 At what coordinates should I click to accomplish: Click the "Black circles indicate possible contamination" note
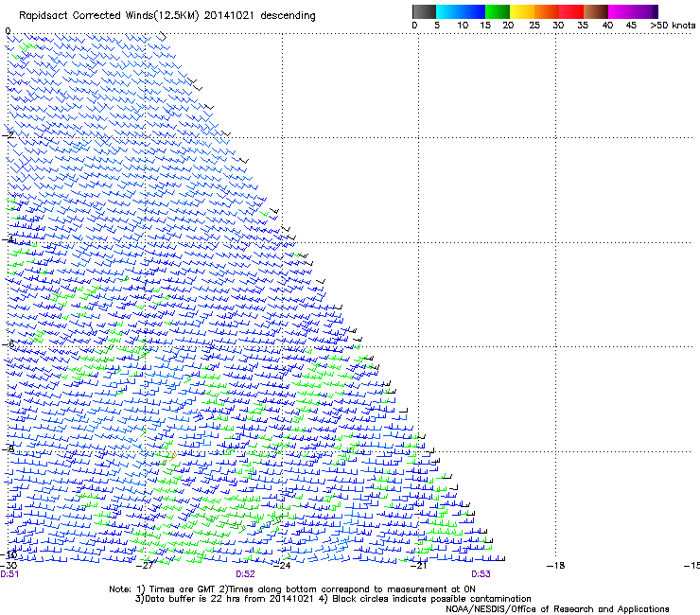(431, 599)
